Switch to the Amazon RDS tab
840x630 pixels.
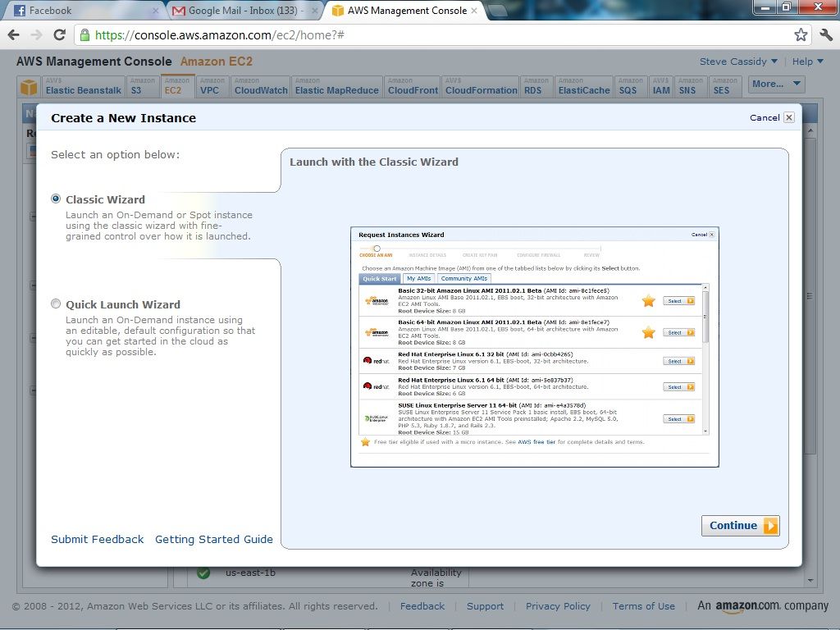[x=536, y=87]
